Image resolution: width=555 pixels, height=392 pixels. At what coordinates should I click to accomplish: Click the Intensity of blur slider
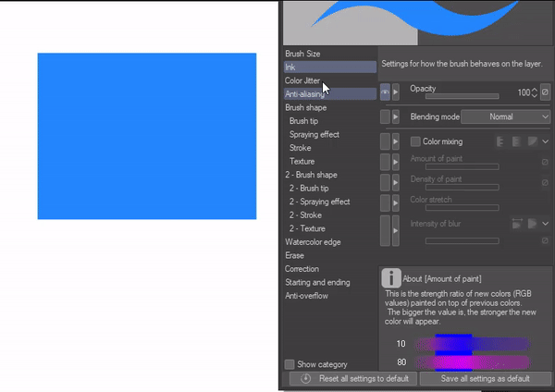[x=462, y=240]
